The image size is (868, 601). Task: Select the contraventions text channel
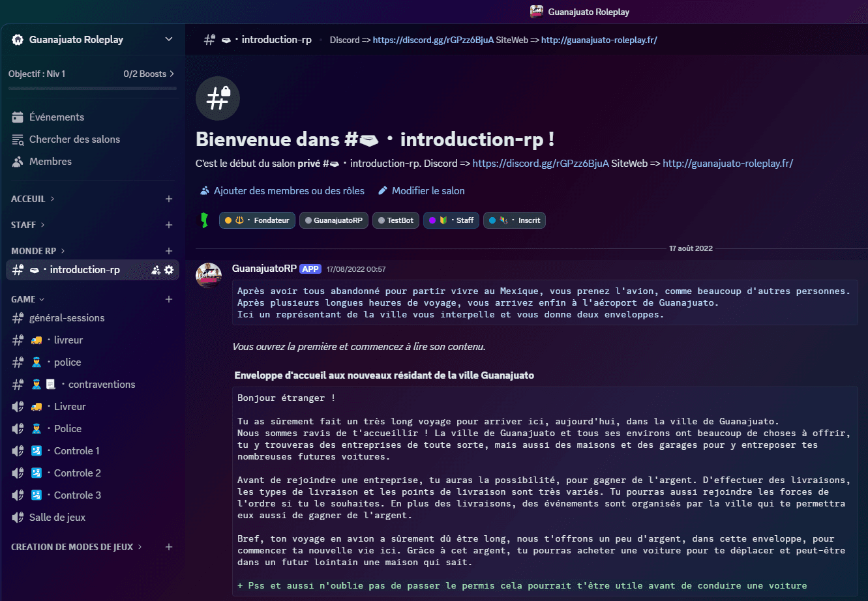coord(101,385)
